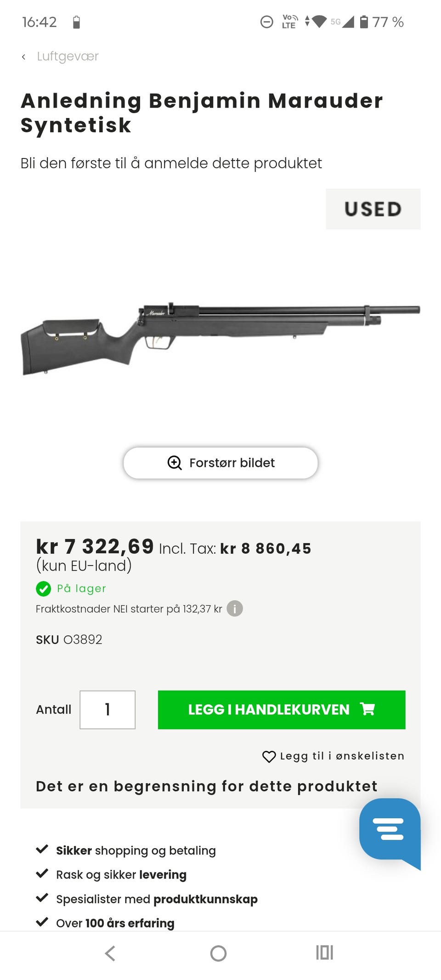Select the Antall quantity field
The width and height of the screenshot is (441, 980).
107,710
